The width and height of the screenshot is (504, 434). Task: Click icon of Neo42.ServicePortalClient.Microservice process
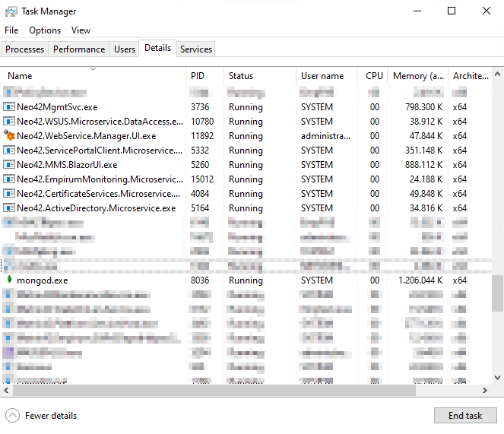[x=8, y=150]
